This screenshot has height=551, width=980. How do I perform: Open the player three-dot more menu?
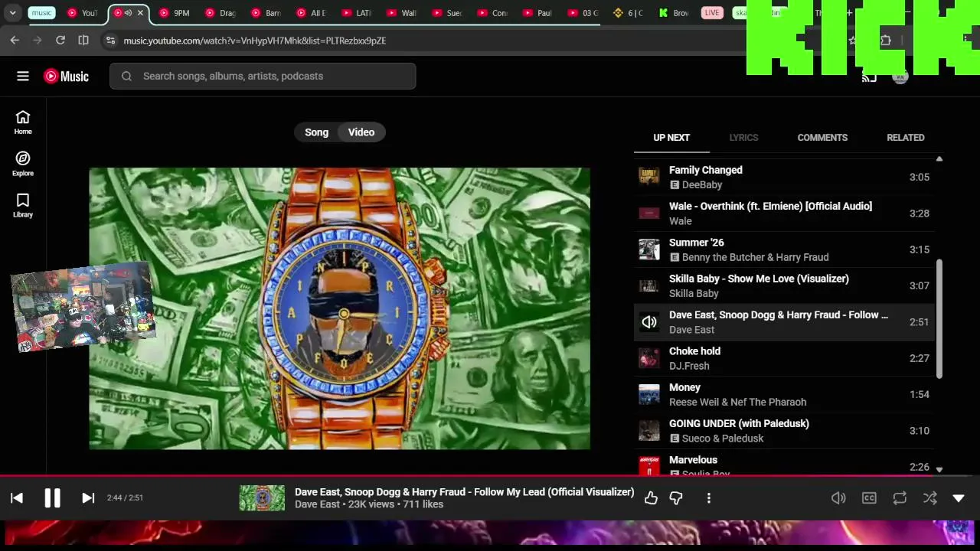(x=709, y=498)
